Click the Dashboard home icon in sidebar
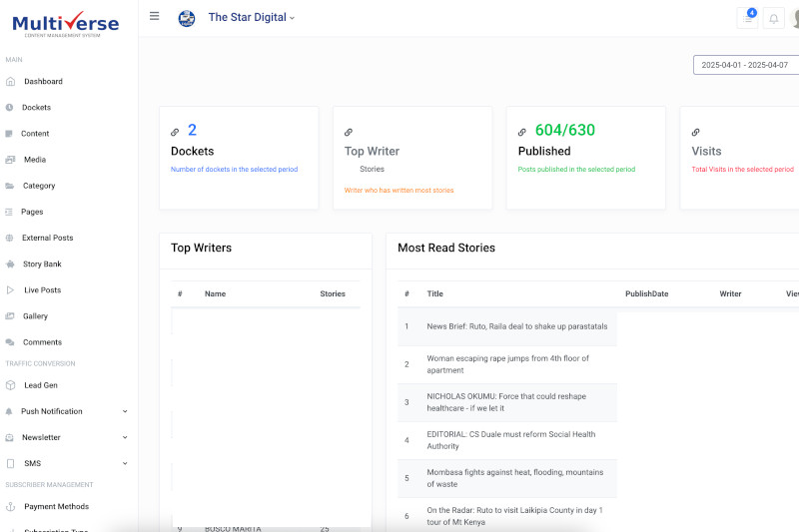Screen dimensions: 799x532 10,82
